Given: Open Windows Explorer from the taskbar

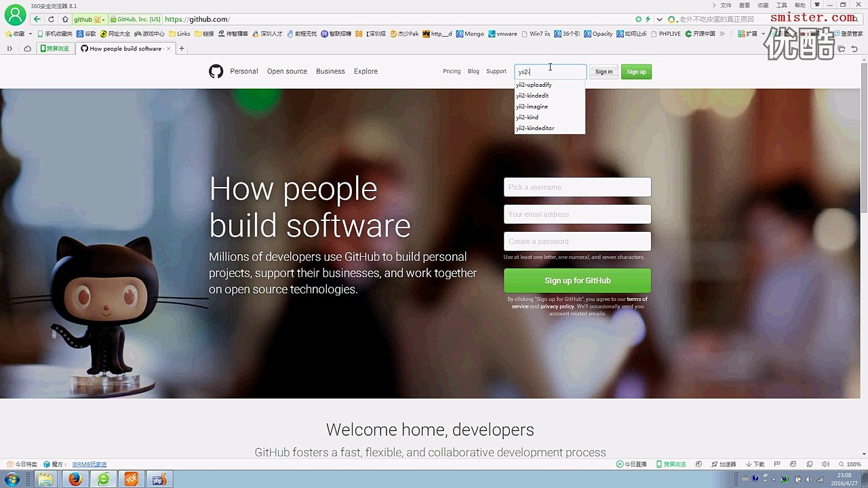Looking at the screenshot, I should coord(45,479).
